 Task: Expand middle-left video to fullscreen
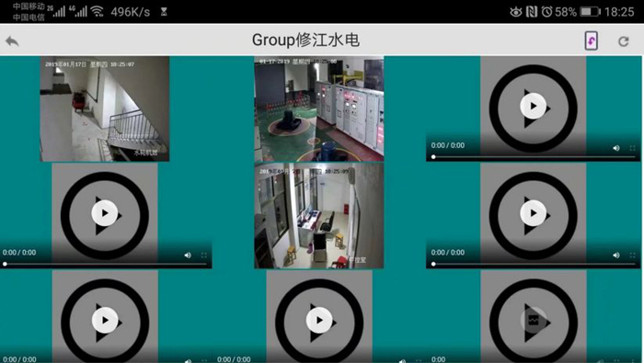[x=203, y=255]
